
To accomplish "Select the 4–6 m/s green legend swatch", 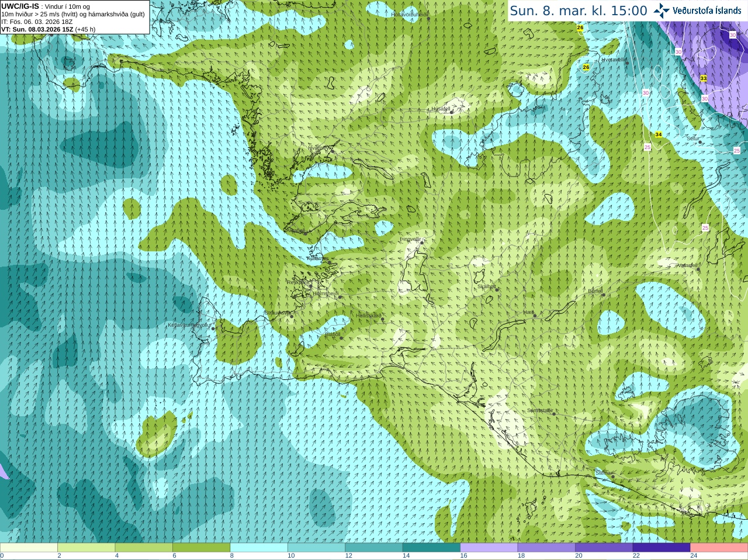I will click(144, 548).
